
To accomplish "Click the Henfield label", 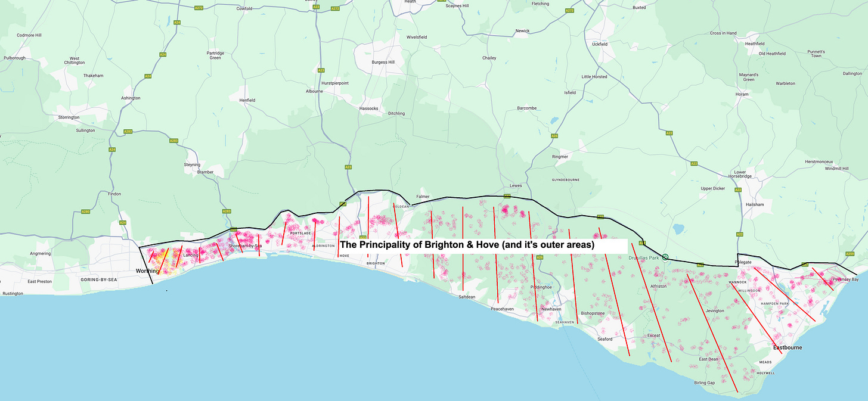I will (247, 100).
